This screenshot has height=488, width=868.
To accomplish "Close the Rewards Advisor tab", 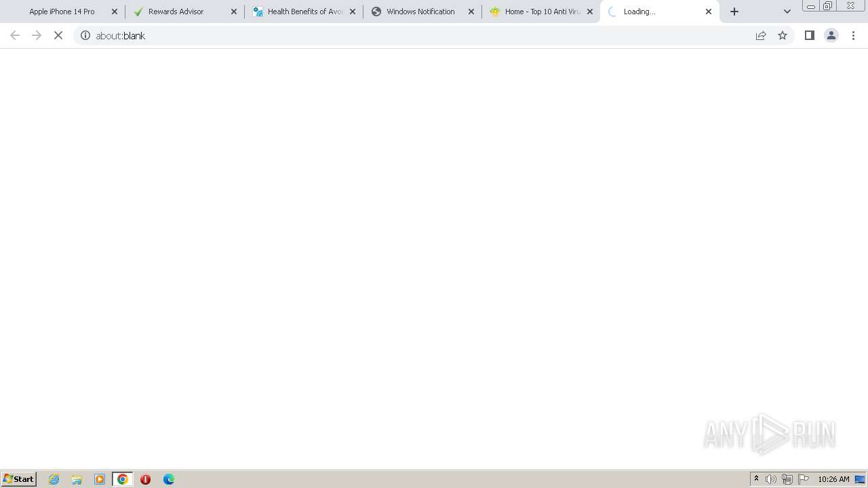I will click(234, 12).
